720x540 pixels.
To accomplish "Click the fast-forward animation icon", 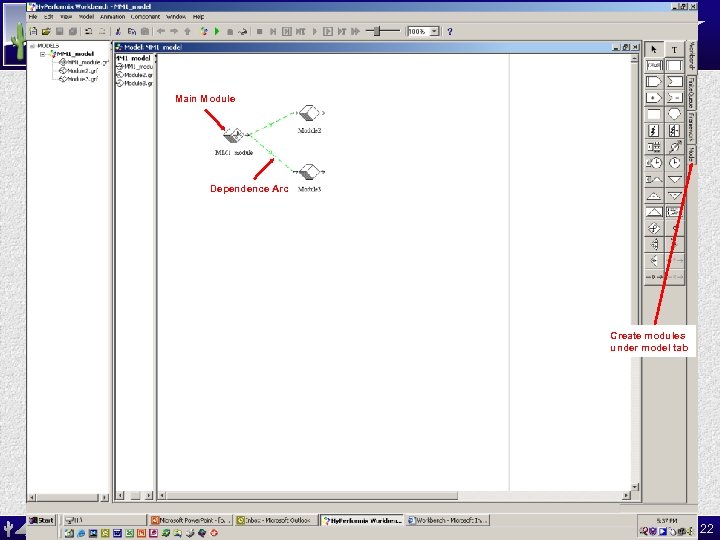I will (355, 31).
